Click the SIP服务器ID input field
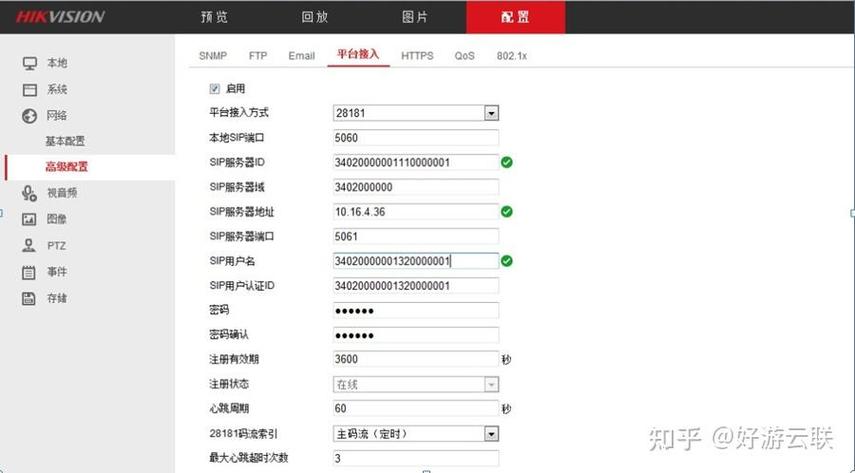Image resolution: width=855 pixels, height=473 pixels. click(x=416, y=162)
